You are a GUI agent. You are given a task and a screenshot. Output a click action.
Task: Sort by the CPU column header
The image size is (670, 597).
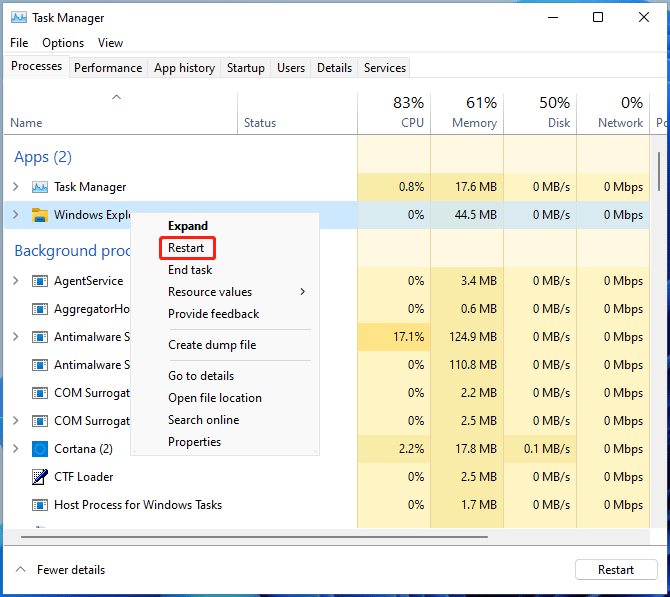(x=394, y=113)
